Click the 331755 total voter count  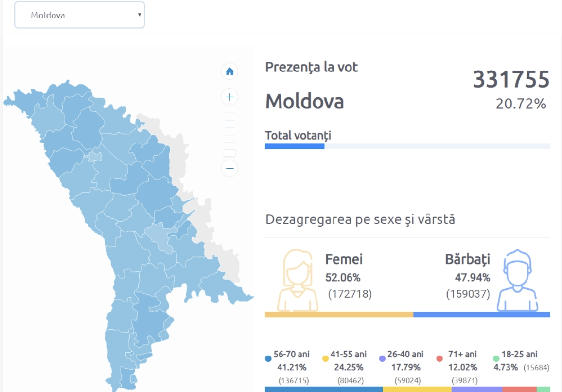pyautogui.click(x=511, y=79)
